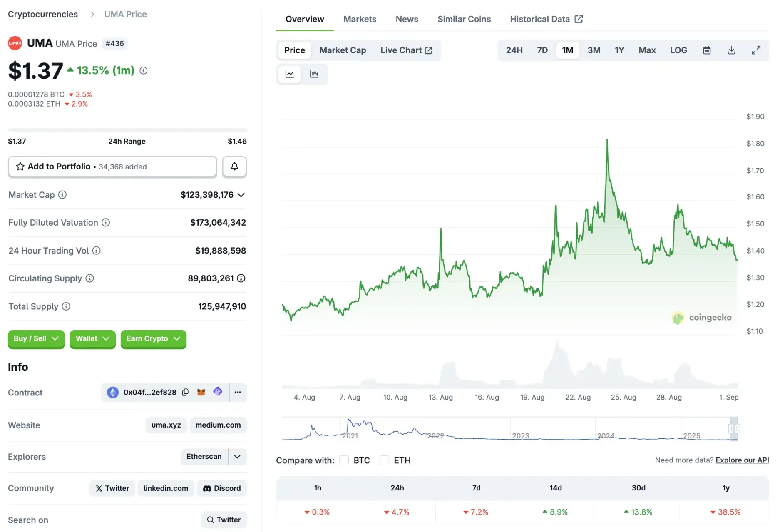Image resolution: width=780 pixels, height=532 pixels.
Task: Expand the Explorers list chevron
Action: point(237,457)
